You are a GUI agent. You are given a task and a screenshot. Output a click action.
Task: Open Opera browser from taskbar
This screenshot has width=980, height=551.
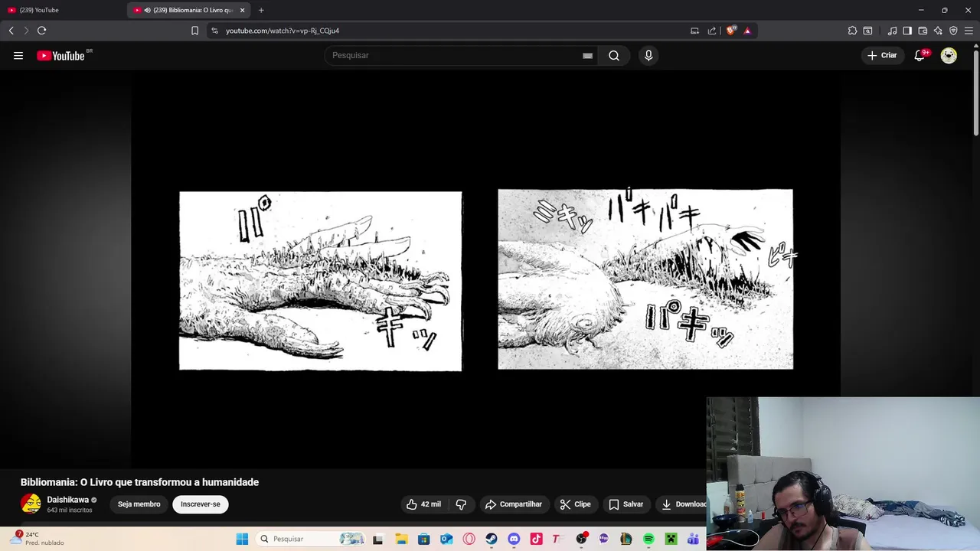pyautogui.click(x=469, y=539)
